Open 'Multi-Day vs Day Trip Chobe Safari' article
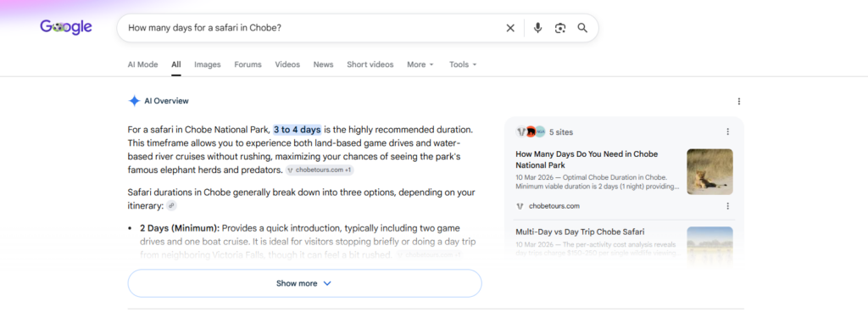 coord(580,232)
